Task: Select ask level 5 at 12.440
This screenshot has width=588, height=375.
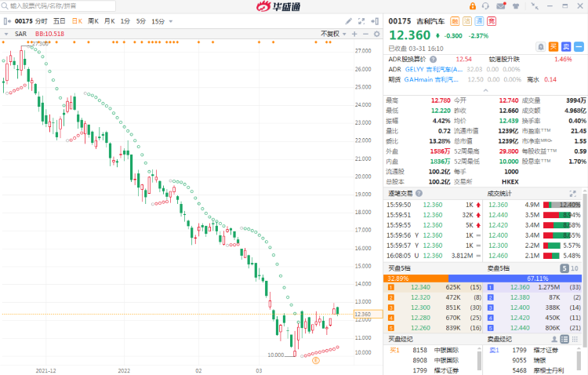Action: coord(534,328)
